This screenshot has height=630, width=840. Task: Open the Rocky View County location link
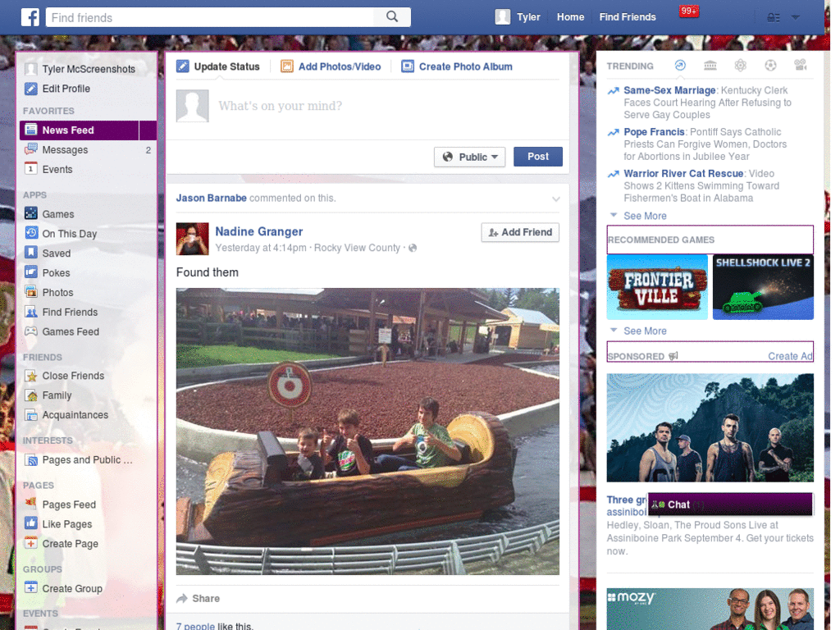point(357,248)
